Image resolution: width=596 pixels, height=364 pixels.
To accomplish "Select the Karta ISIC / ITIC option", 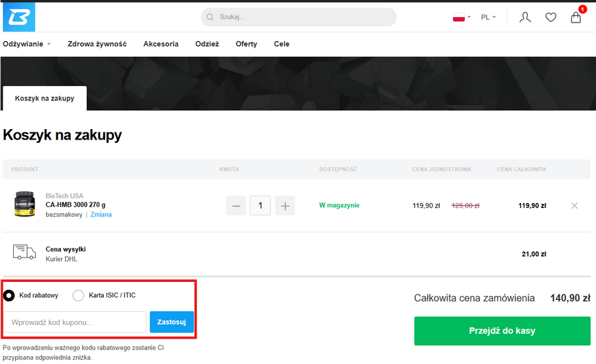I will point(78,295).
